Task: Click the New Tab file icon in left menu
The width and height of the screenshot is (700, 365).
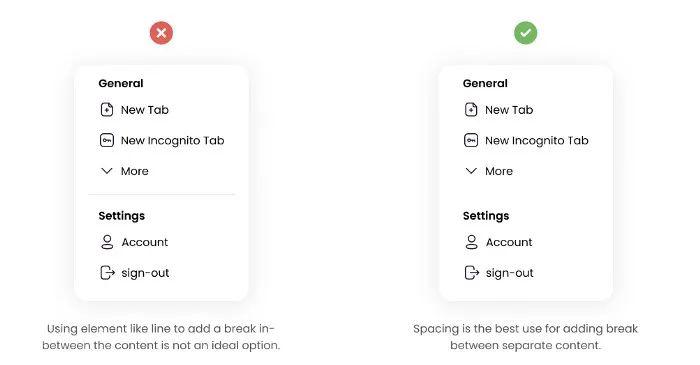Action: (107, 110)
